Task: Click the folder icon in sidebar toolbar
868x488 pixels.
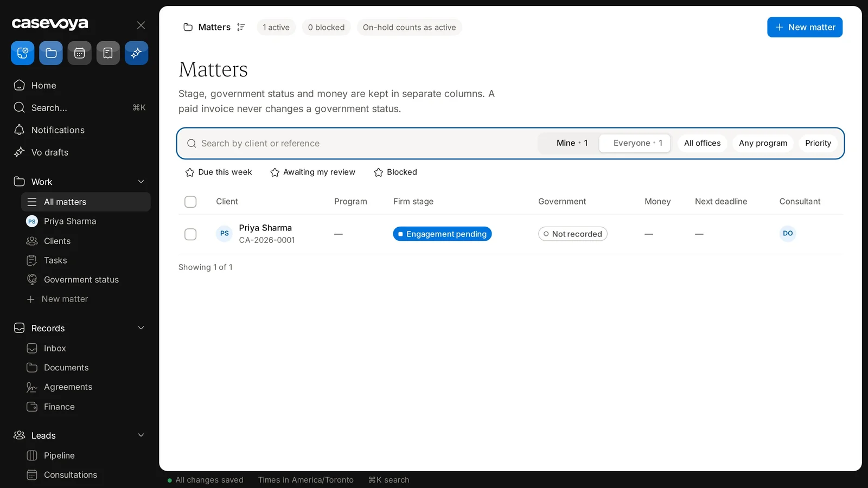Action: click(x=51, y=53)
